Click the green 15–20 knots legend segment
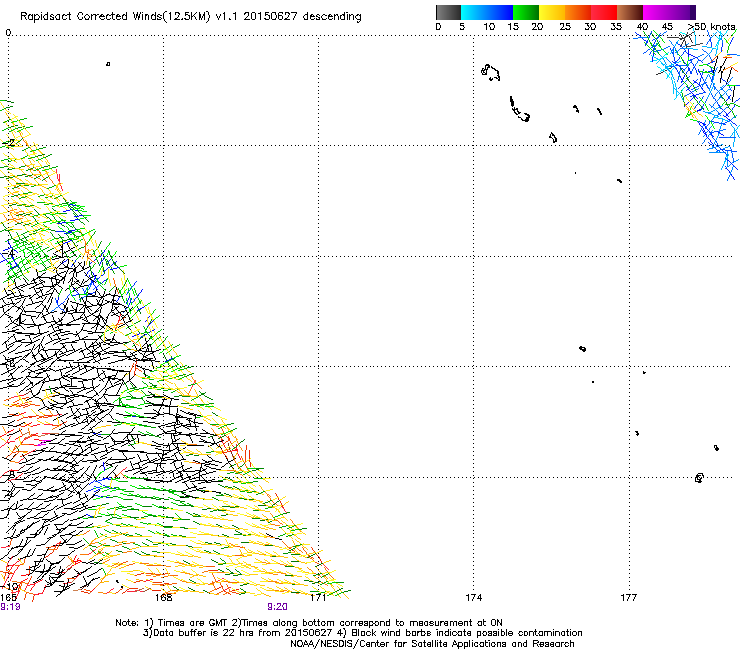This screenshot has width=740, height=650. click(526, 12)
